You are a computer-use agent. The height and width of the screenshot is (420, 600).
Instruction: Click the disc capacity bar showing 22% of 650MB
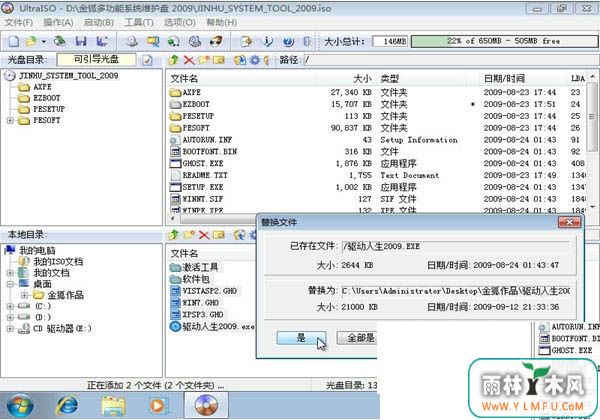[x=504, y=41]
